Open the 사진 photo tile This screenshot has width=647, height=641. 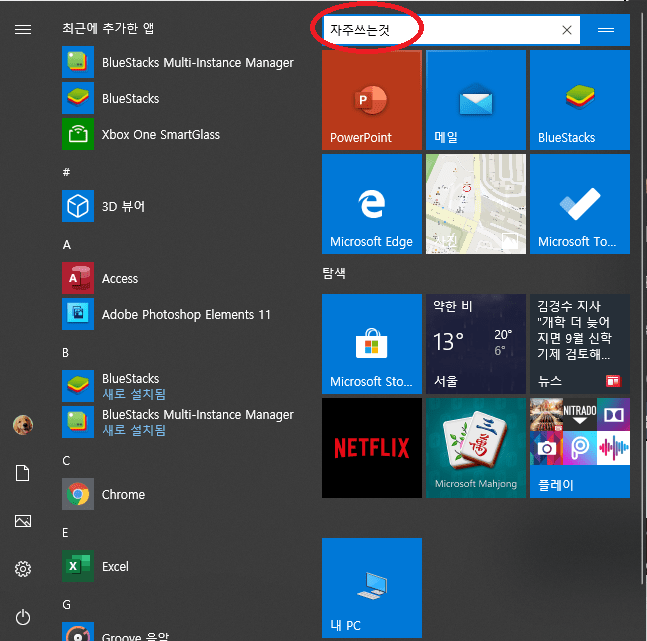476,204
